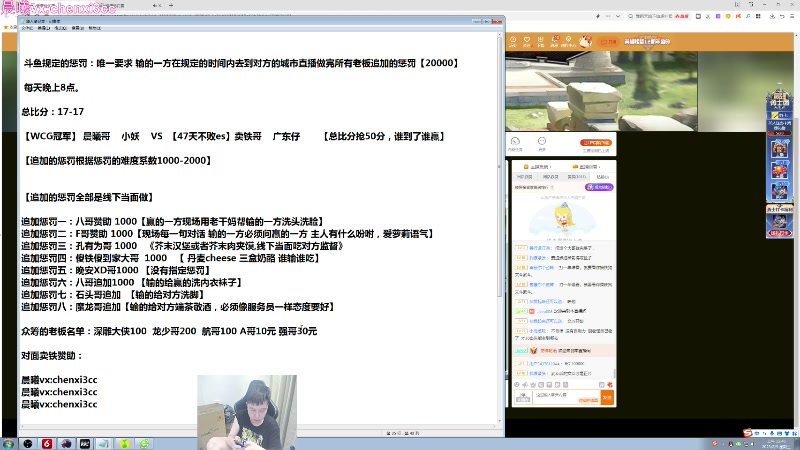Click the Notepad scroll-up arrow
The width and height of the screenshot is (800, 450).
pos(499,36)
